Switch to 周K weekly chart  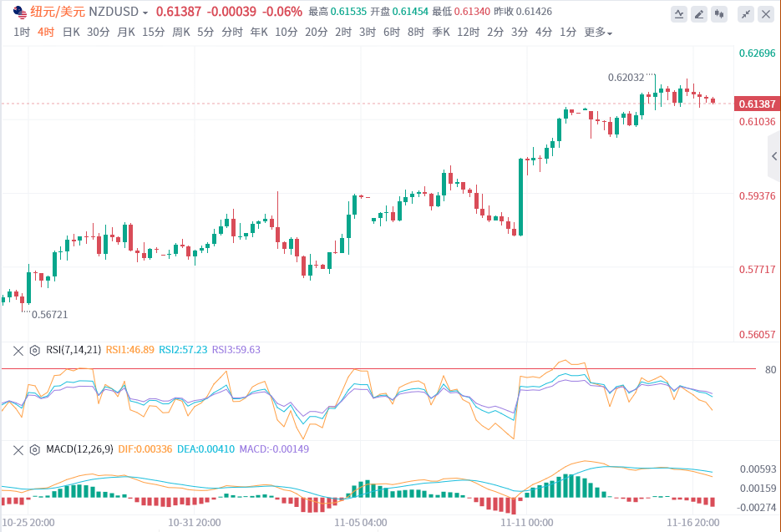[x=181, y=33]
